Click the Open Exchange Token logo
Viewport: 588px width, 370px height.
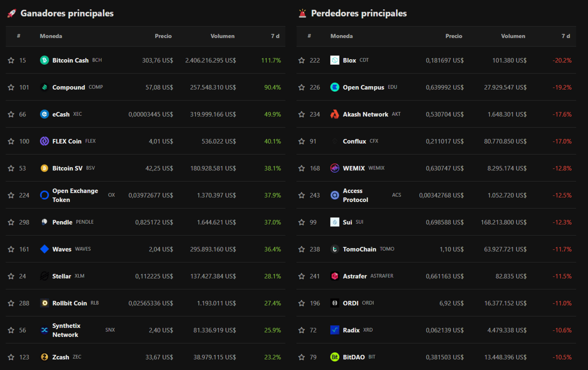[44, 195]
